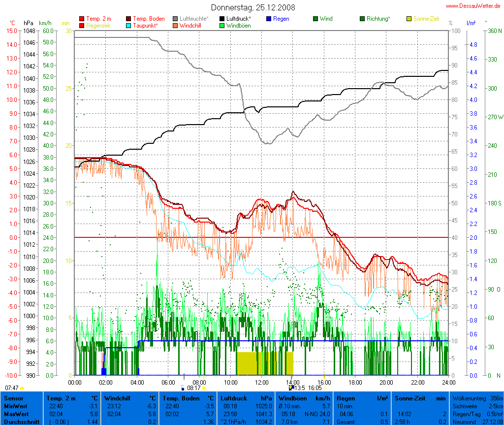
Task: Click the red Temp. 2 m legend swatch
Action: pos(82,19)
